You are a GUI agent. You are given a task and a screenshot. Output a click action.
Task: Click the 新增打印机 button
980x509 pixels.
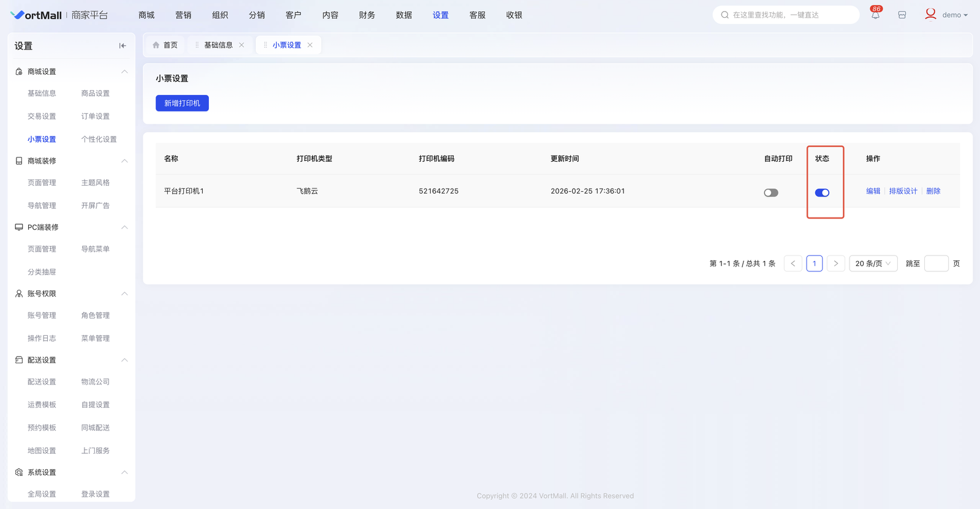[182, 104]
